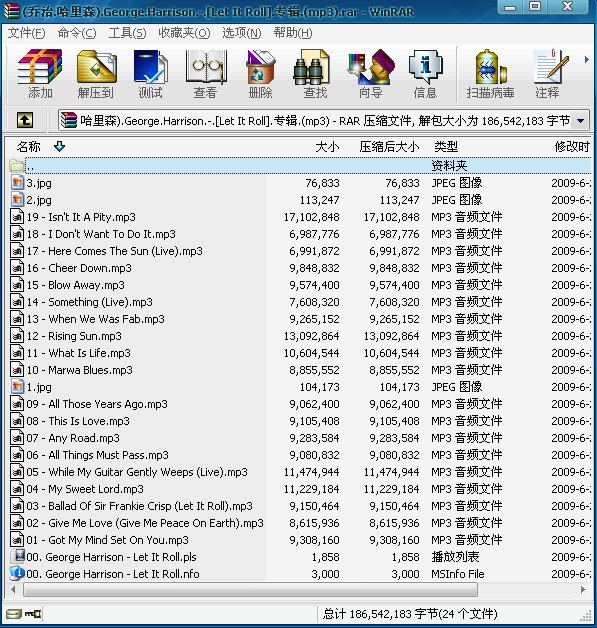Click the 扫描病毒 (Virus scan) toolbar icon

490,67
